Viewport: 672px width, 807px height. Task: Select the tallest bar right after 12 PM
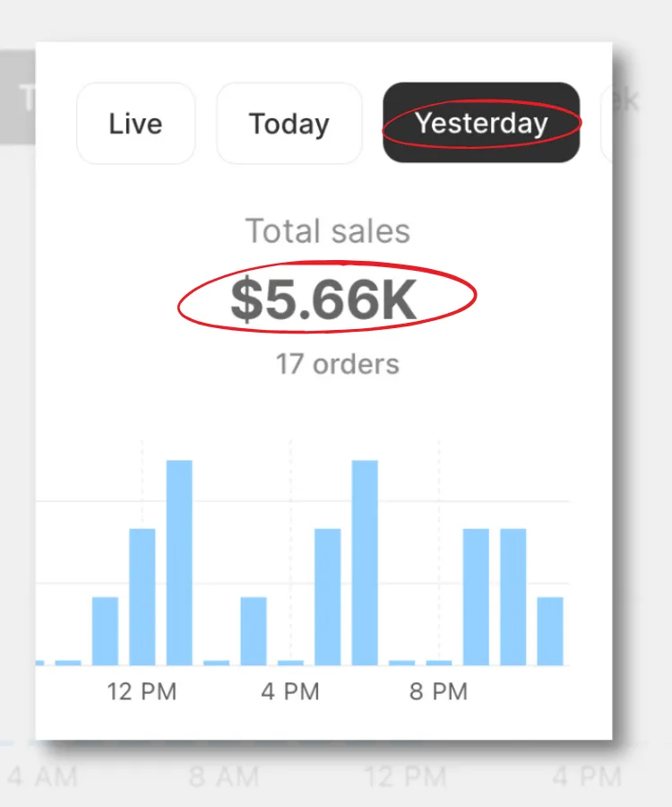[179, 562]
